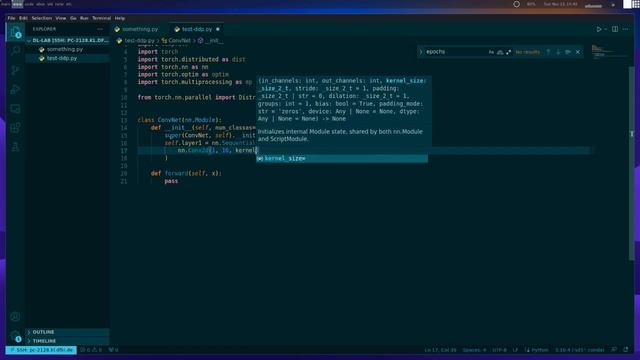640x360 pixels.
Task: Close the find widget
Action: point(578,52)
